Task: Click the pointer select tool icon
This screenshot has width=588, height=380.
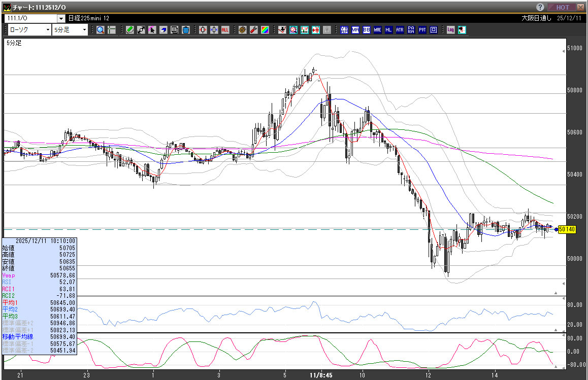Action: coord(152,30)
